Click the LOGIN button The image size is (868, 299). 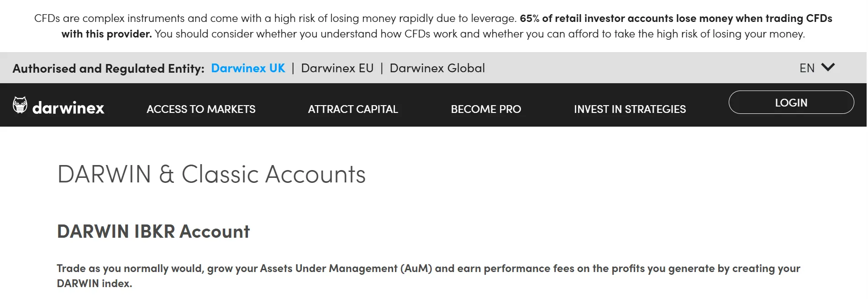click(791, 102)
